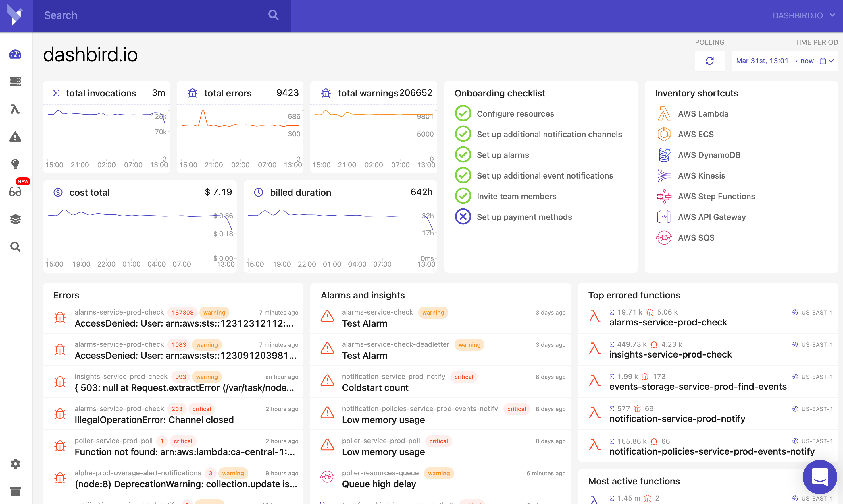Image resolution: width=843 pixels, height=504 pixels.
Task: Click the Configure resources checkmark
Action: click(463, 113)
